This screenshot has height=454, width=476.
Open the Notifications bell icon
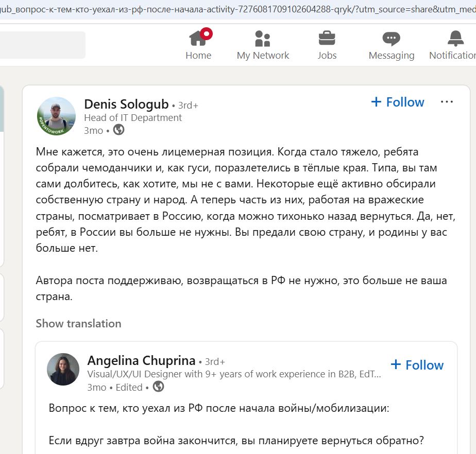click(456, 39)
